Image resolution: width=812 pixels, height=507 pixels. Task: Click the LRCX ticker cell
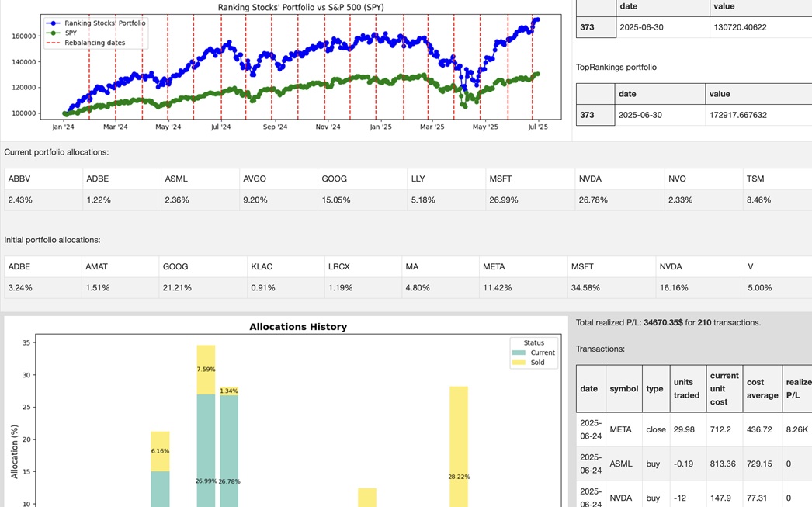click(x=363, y=267)
